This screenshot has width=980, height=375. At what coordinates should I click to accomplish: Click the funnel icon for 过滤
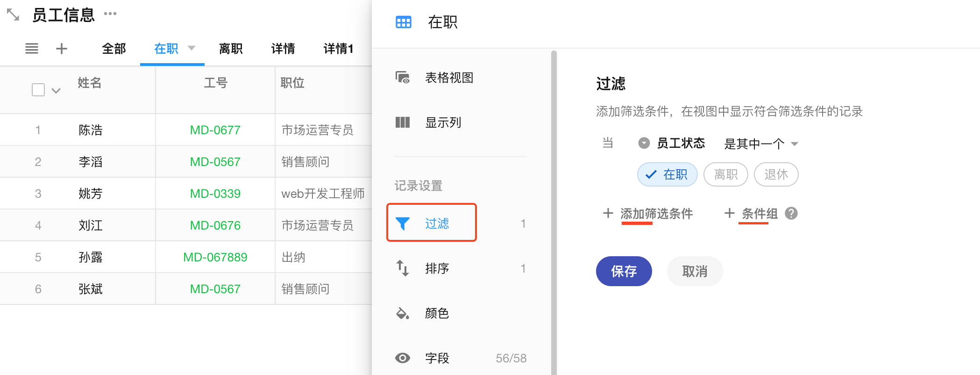pos(403,224)
